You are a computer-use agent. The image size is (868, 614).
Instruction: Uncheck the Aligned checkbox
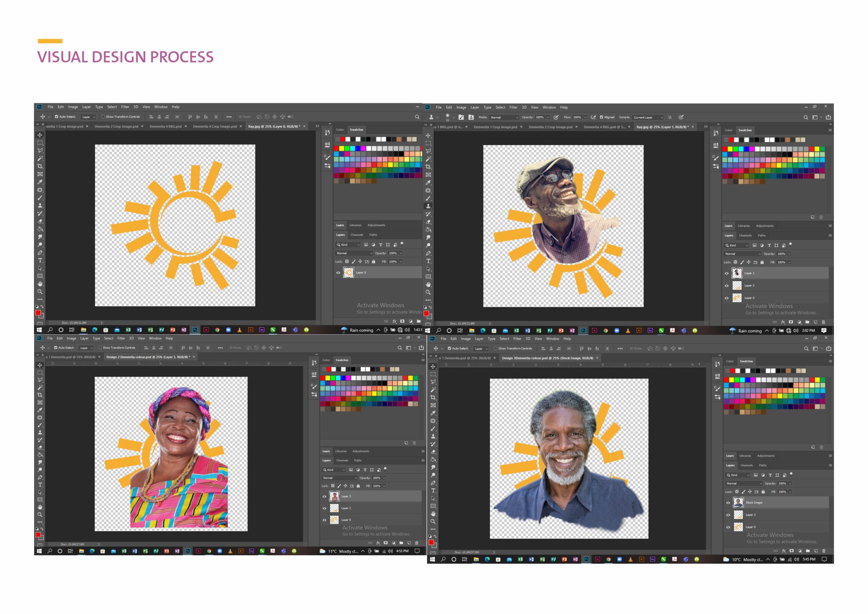click(x=601, y=117)
